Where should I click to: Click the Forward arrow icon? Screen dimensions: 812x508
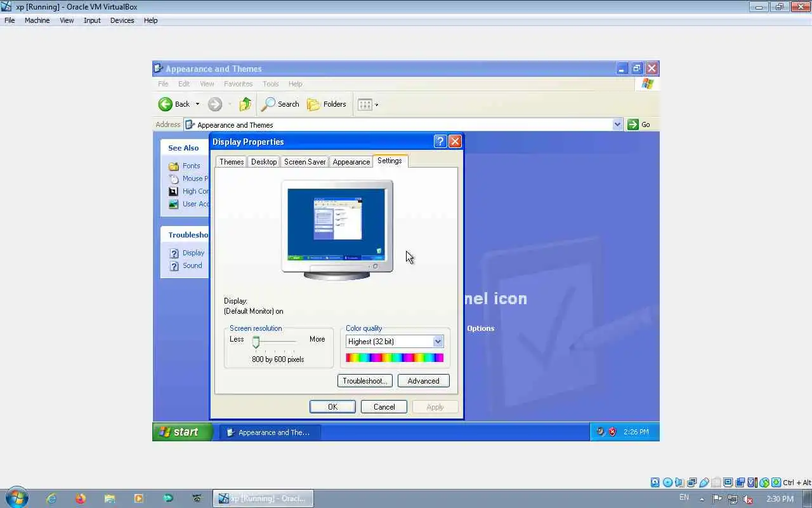pos(215,104)
